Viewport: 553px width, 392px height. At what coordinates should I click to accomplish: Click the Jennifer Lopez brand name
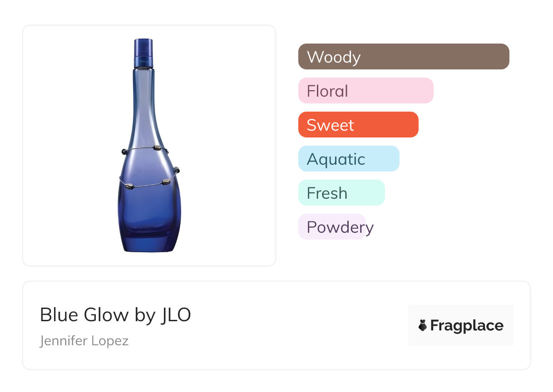click(84, 340)
